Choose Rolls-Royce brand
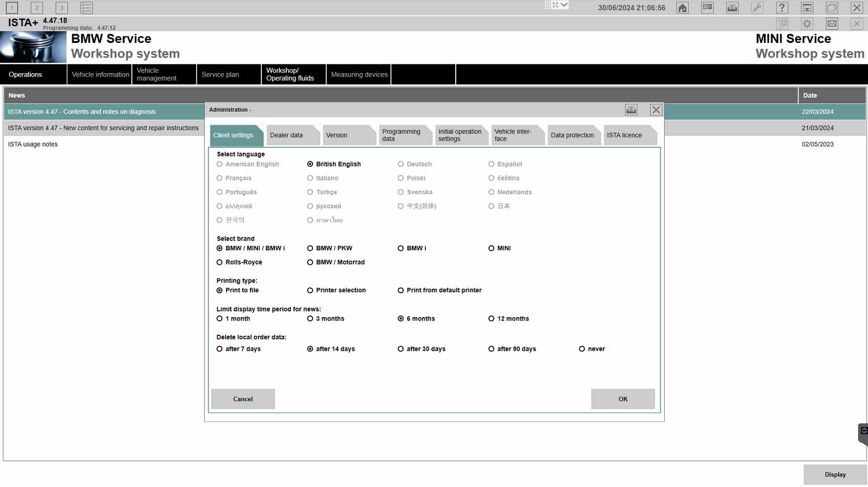Screen dimensions: 868x487 tap(239, 263)
